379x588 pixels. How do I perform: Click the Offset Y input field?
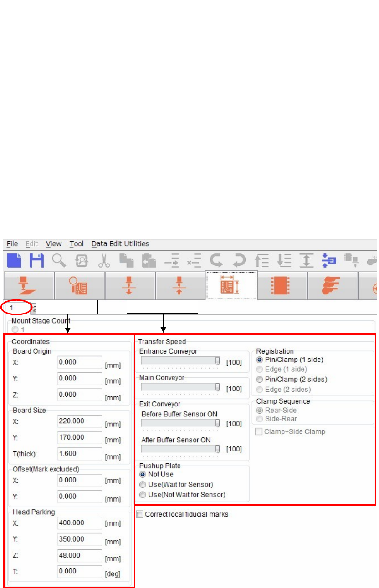tap(80, 497)
